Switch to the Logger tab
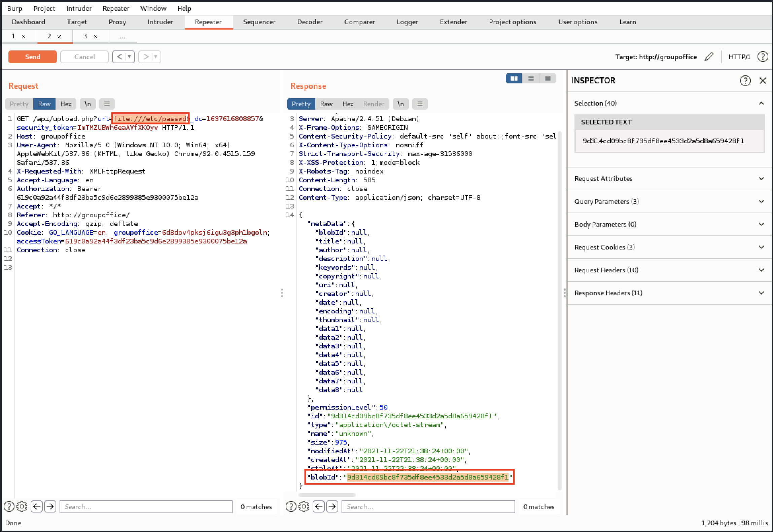This screenshot has height=532, width=773. pos(407,22)
